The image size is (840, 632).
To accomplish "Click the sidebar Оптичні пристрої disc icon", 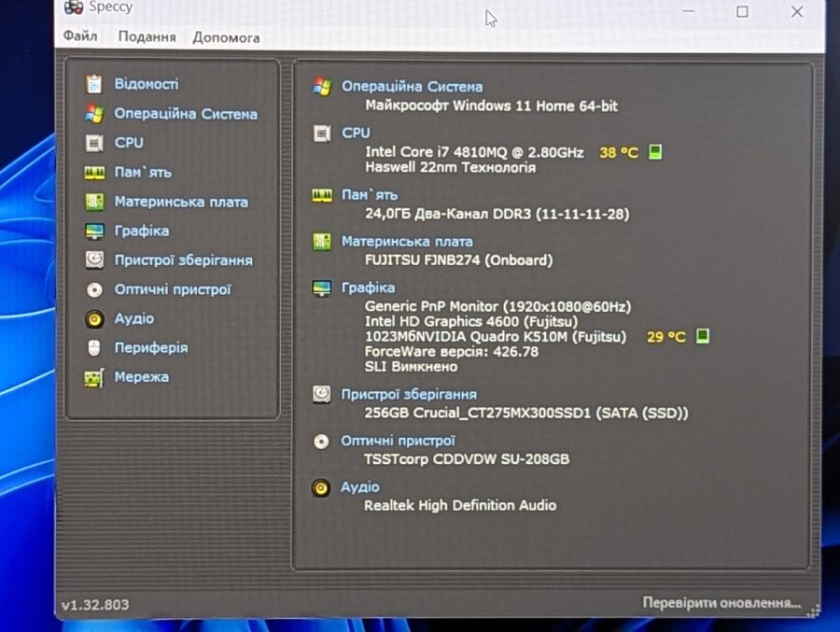I will (94, 290).
